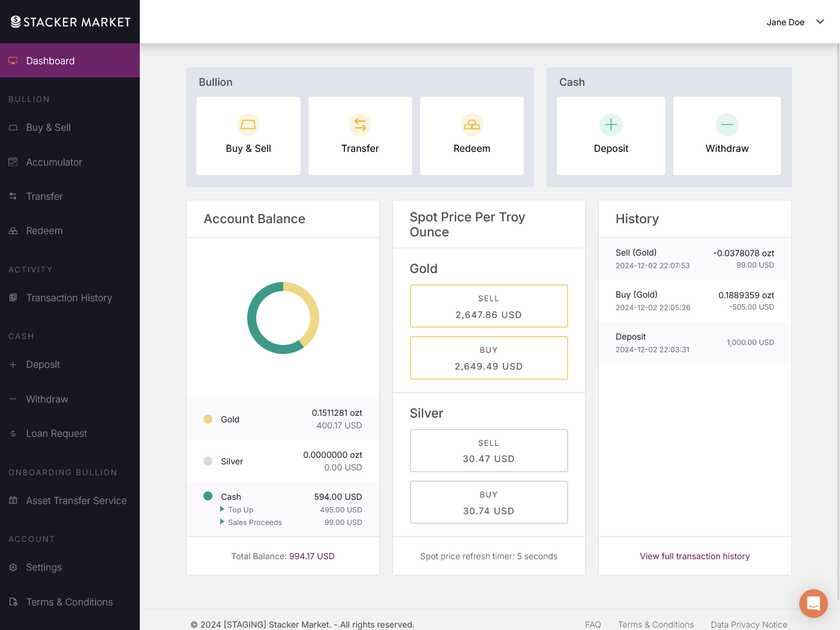
Task: View full transaction history
Action: (695, 556)
